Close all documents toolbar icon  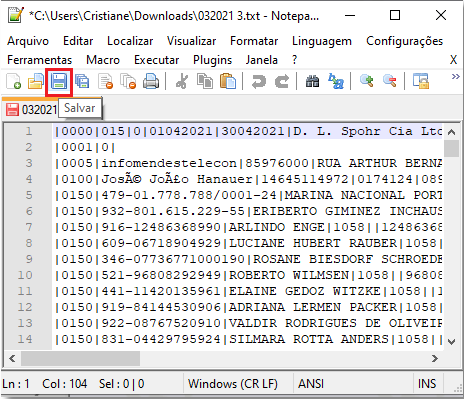tap(128, 81)
